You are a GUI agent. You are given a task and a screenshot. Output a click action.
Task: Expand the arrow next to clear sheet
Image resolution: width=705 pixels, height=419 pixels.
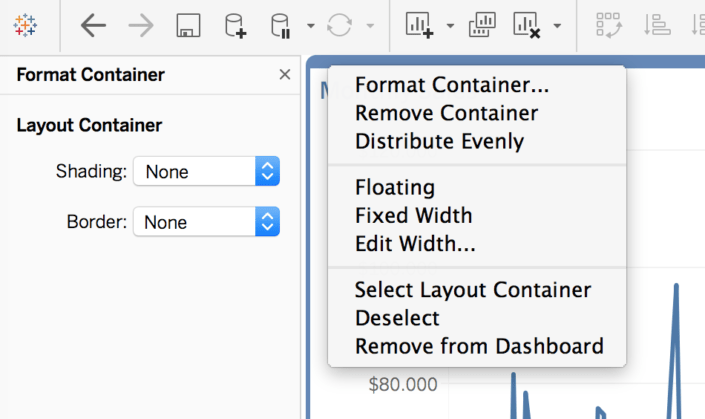pos(557,26)
